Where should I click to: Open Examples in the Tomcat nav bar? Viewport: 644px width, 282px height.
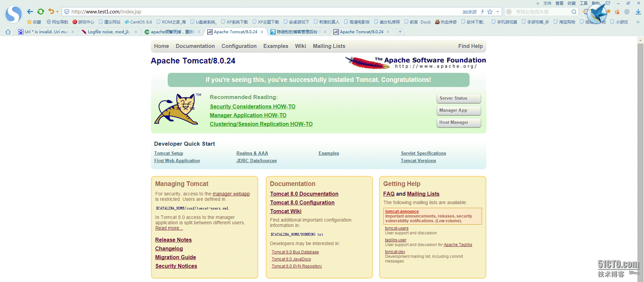(276, 46)
